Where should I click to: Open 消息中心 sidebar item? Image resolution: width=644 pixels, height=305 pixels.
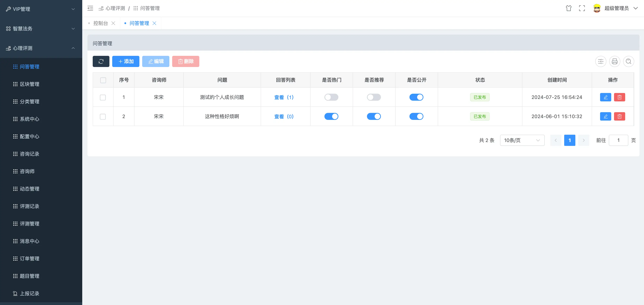pos(41,241)
